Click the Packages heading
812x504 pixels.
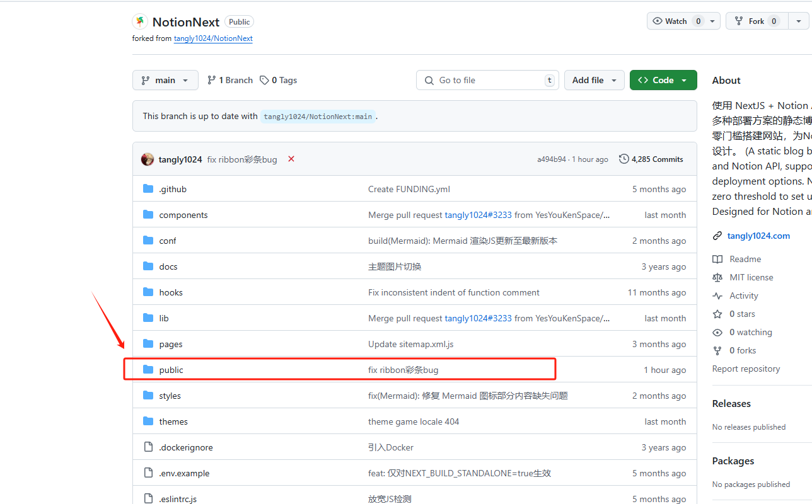[x=733, y=461]
